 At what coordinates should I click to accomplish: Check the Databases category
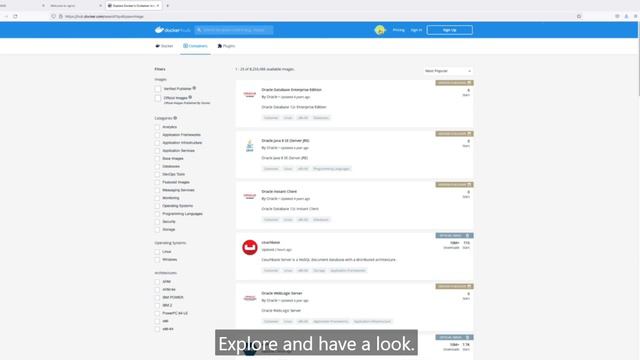pyautogui.click(x=158, y=167)
